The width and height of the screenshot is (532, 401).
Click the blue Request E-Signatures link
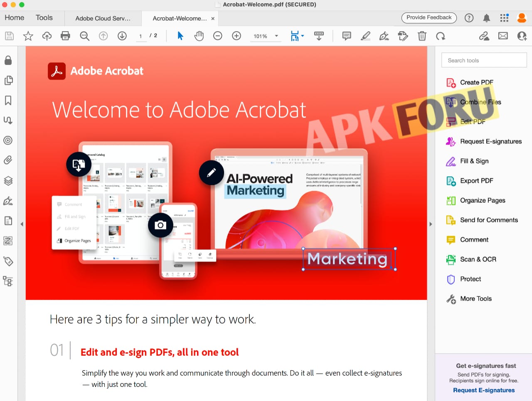point(484,390)
